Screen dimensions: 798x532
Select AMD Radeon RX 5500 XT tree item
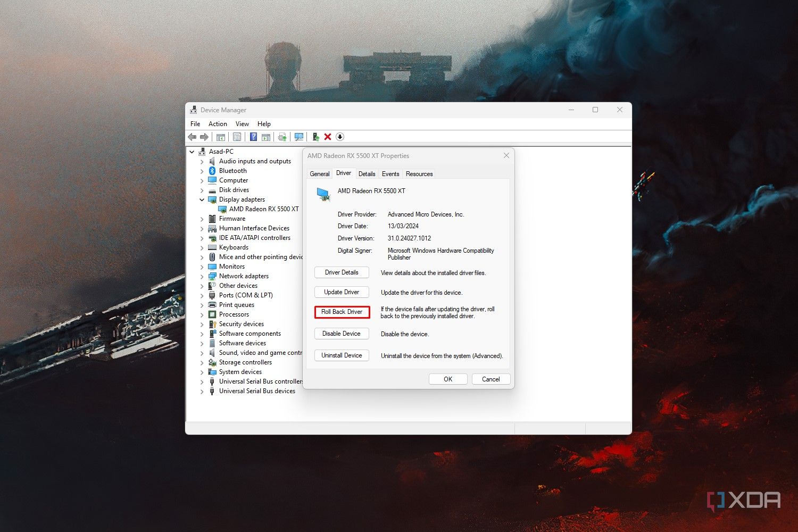tap(264, 209)
